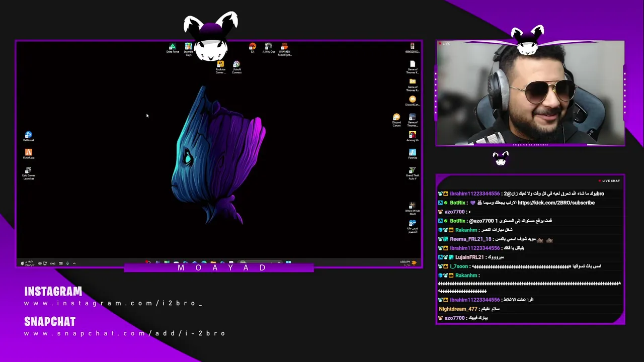Open the Grand Theft Auto V shortcut
Viewport: 644px width, 362px height.
[413, 173]
